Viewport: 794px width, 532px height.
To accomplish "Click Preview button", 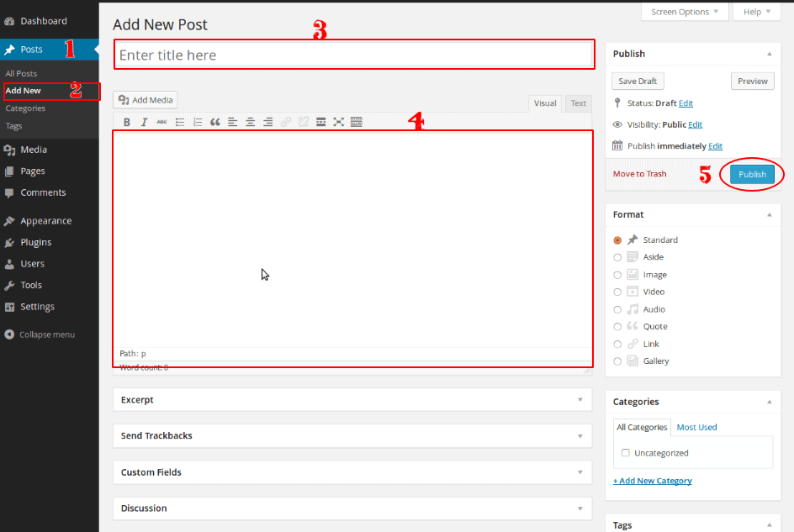I will (x=753, y=81).
